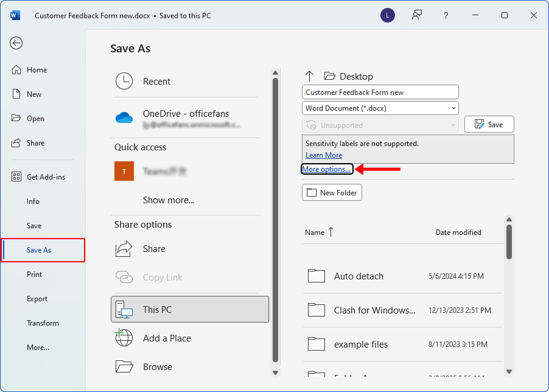549x392 pixels.
Task: Click the Learn More link
Action: [324, 155]
